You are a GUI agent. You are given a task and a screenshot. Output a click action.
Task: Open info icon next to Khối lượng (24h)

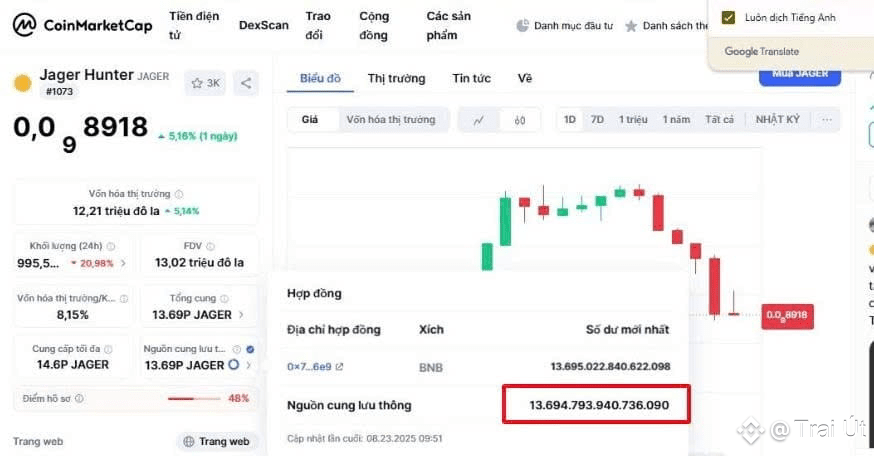click(111, 246)
